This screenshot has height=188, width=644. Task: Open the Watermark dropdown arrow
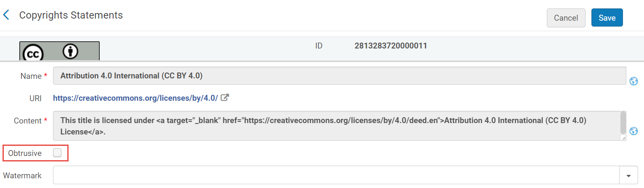tap(629, 175)
